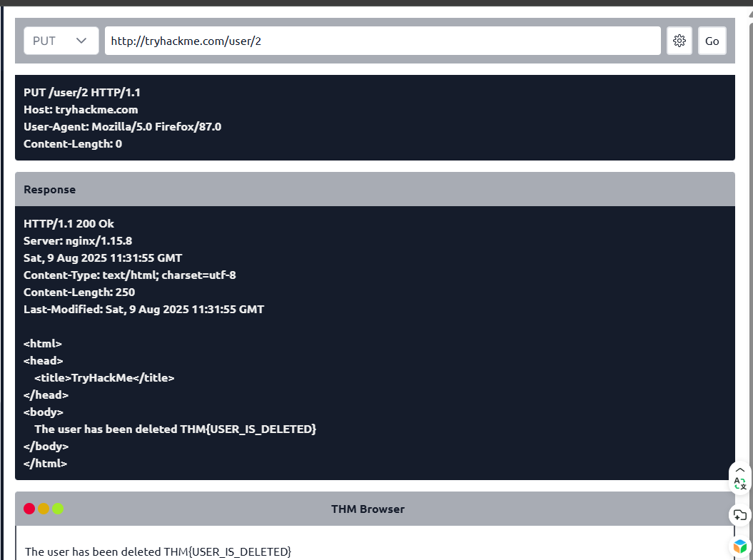The height and width of the screenshot is (560, 753).
Task: Select the User-Agent Mozilla/5.0 Firefox/87.0 line
Action: (x=123, y=127)
